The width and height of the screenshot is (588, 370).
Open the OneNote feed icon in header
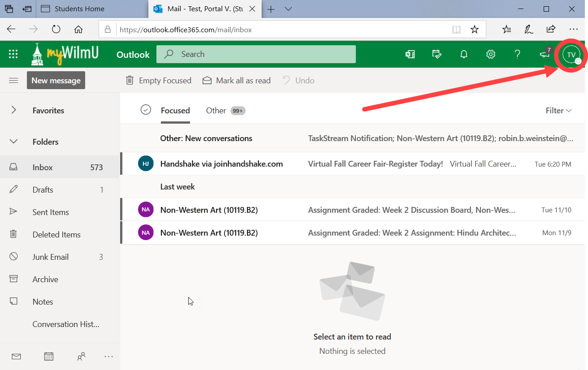410,54
